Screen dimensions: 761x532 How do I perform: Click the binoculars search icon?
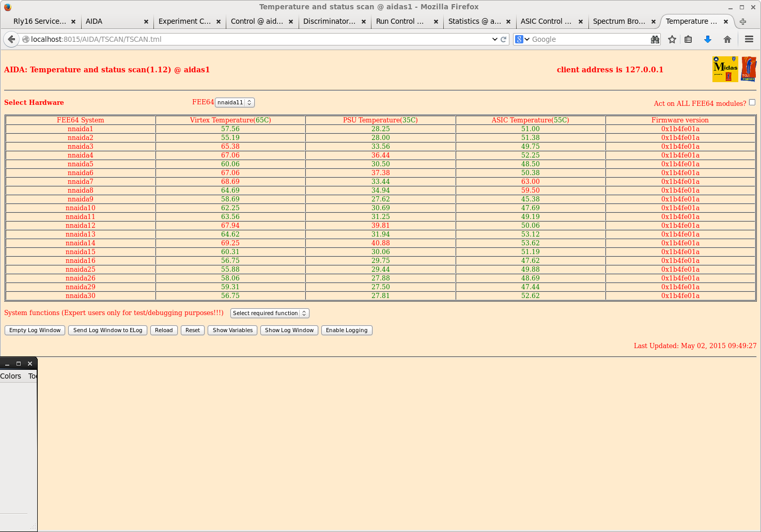click(655, 39)
